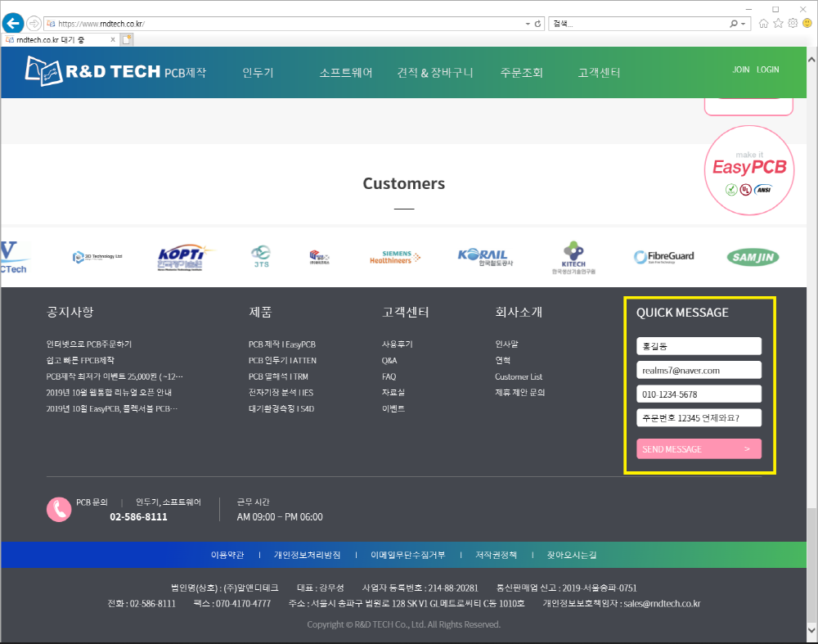
Task: Click the FibreGuard customer logo
Action: click(663, 257)
